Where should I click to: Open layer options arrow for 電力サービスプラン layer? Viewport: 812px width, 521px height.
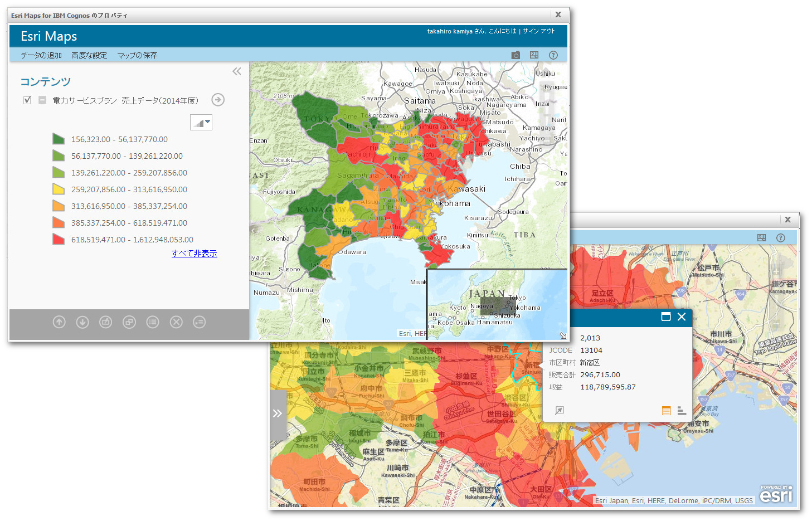(218, 100)
